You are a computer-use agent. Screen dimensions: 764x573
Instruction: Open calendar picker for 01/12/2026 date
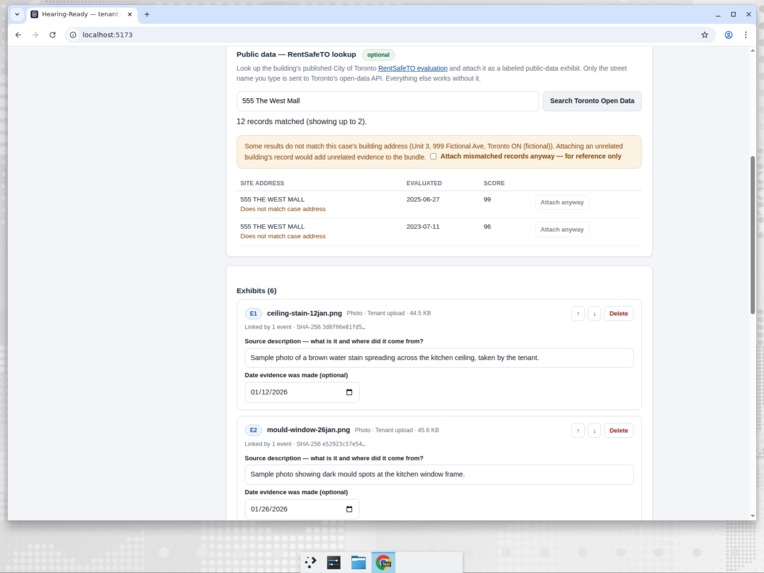click(349, 392)
